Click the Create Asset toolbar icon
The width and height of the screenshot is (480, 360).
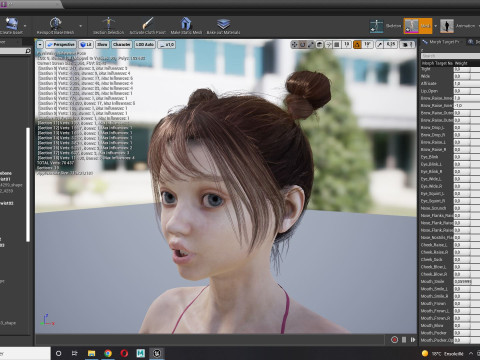pyautogui.click(x=12, y=24)
